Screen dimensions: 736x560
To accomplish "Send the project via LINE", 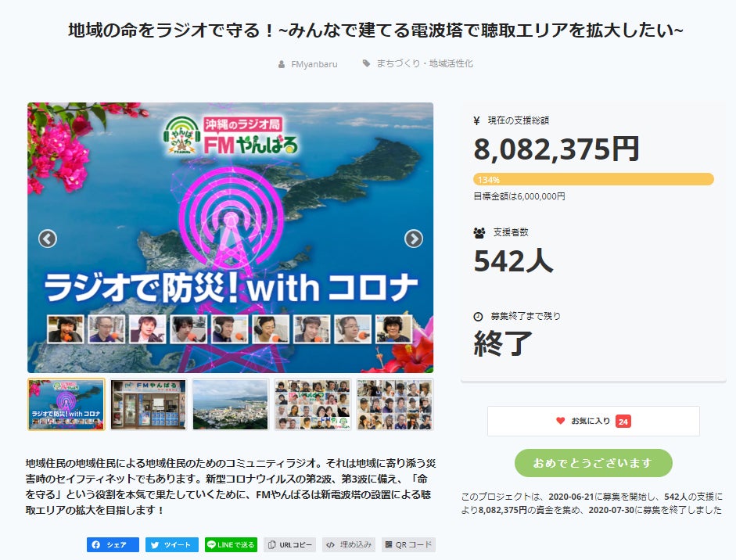I will [231, 545].
